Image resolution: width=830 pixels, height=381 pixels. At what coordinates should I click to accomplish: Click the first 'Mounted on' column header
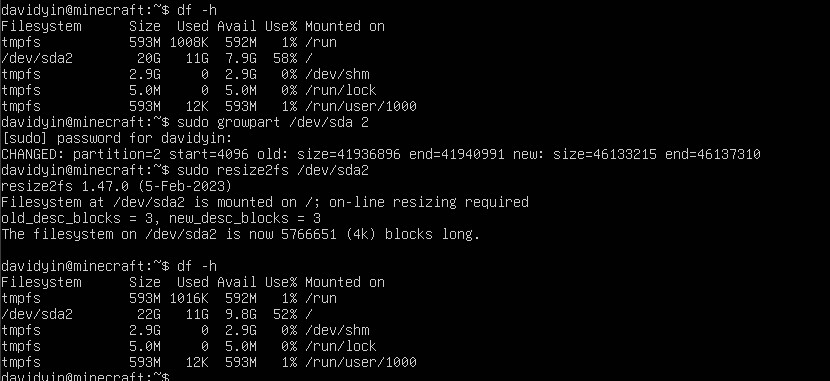click(345, 26)
